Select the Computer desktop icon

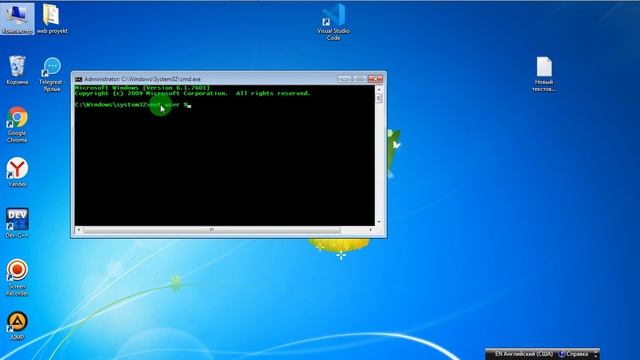click(x=17, y=18)
